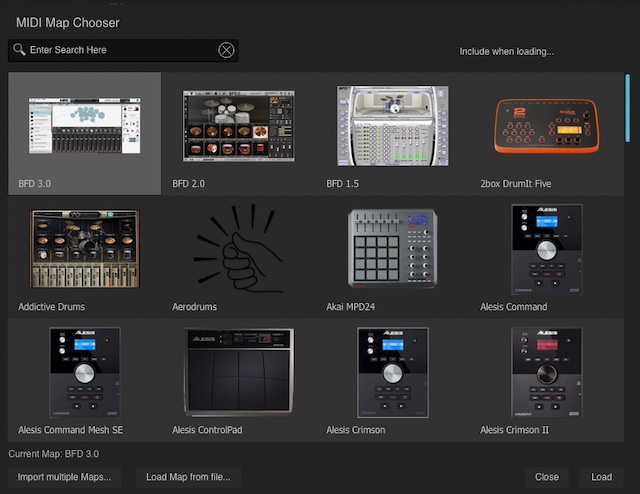Image resolution: width=640 pixels, height=494 pixels.
Task: Select the Aerodrums fist icon
Action: 238,249
